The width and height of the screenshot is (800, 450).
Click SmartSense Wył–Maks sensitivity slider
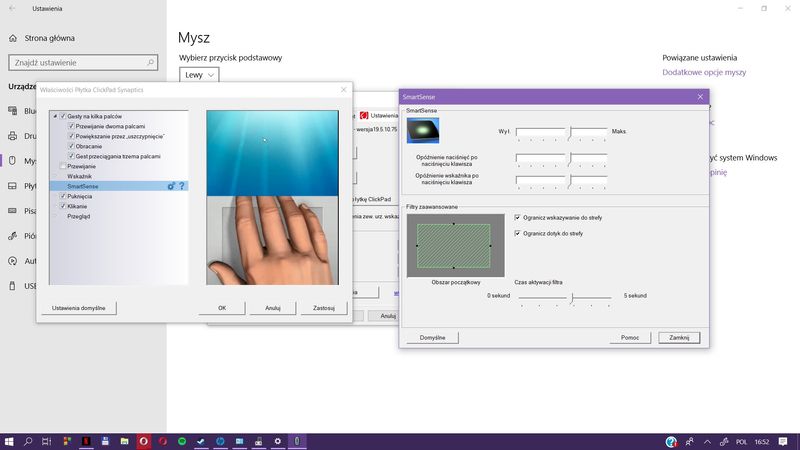point(561,133)
